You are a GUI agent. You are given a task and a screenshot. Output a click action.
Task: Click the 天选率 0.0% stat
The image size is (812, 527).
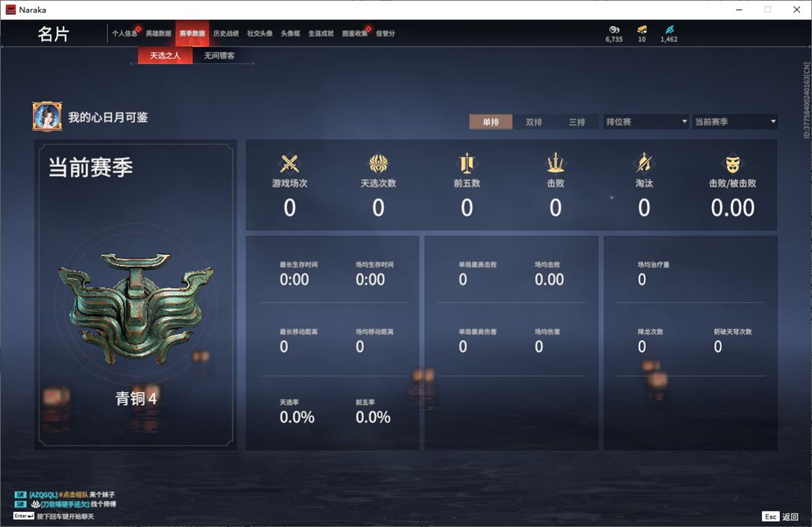(x=297, y=412)
